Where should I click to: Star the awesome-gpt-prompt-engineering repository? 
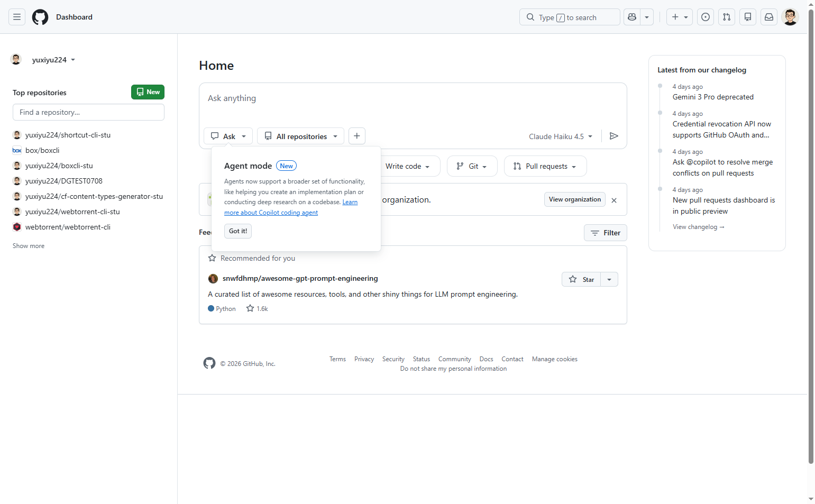[581, 279]
